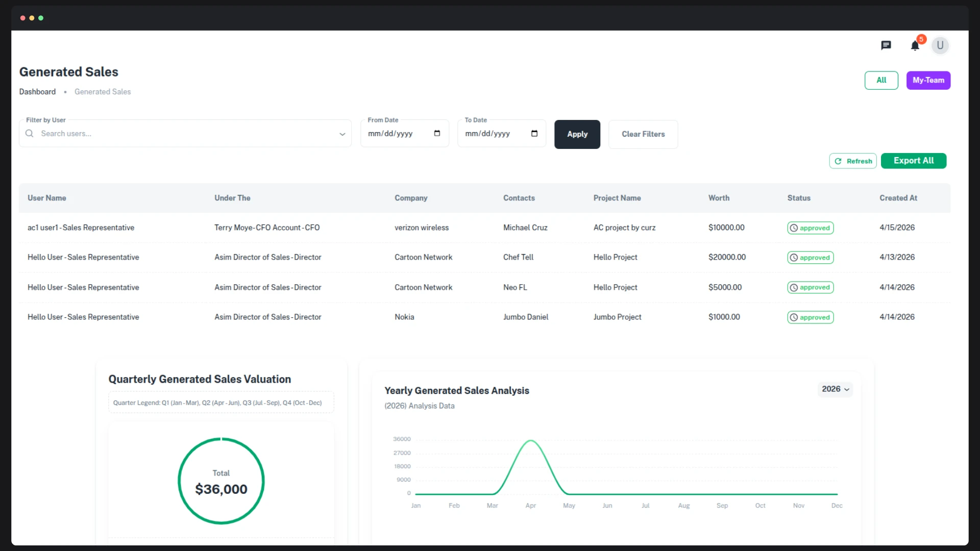
Task: Click the Status column header
Action: 799,198
